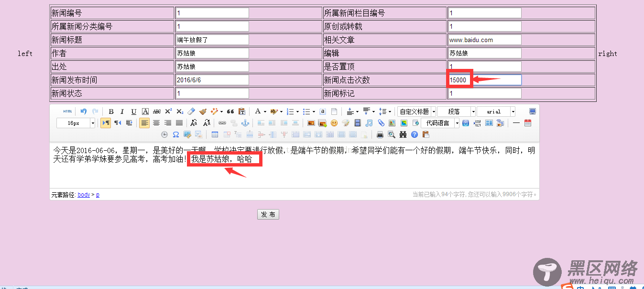Toggle center text alignment

(x=156, y=123)
